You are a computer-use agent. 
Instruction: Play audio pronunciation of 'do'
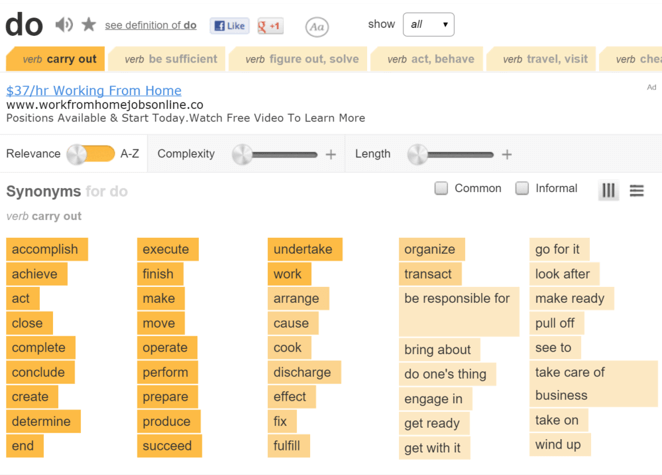click(x=64, y=25)
